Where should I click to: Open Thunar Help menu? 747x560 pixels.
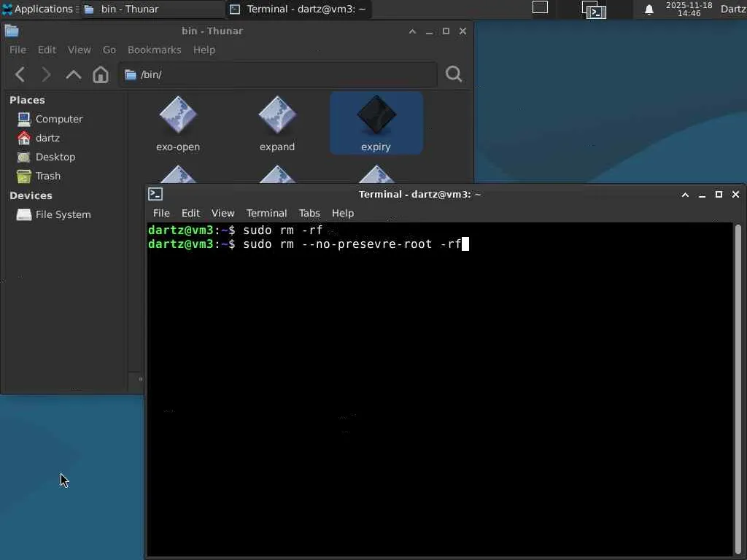[x=204, y=50]
